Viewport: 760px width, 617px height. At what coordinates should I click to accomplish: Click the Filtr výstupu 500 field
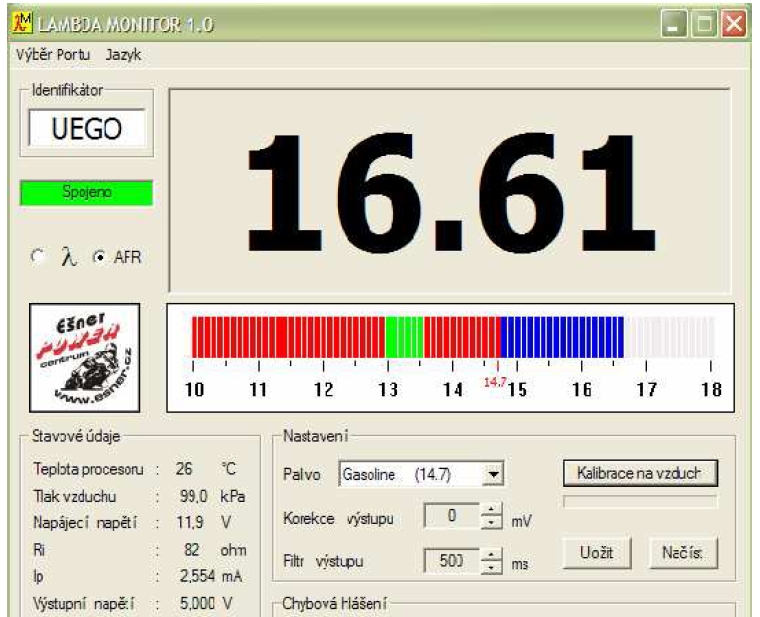(x=452, y=561)
